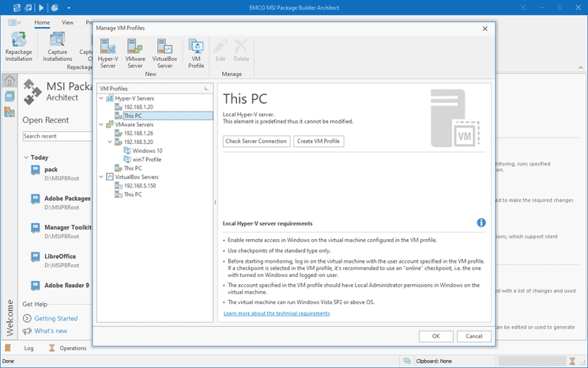Collapse the Hyper-V Servers tree node

(x=101, y=98)
